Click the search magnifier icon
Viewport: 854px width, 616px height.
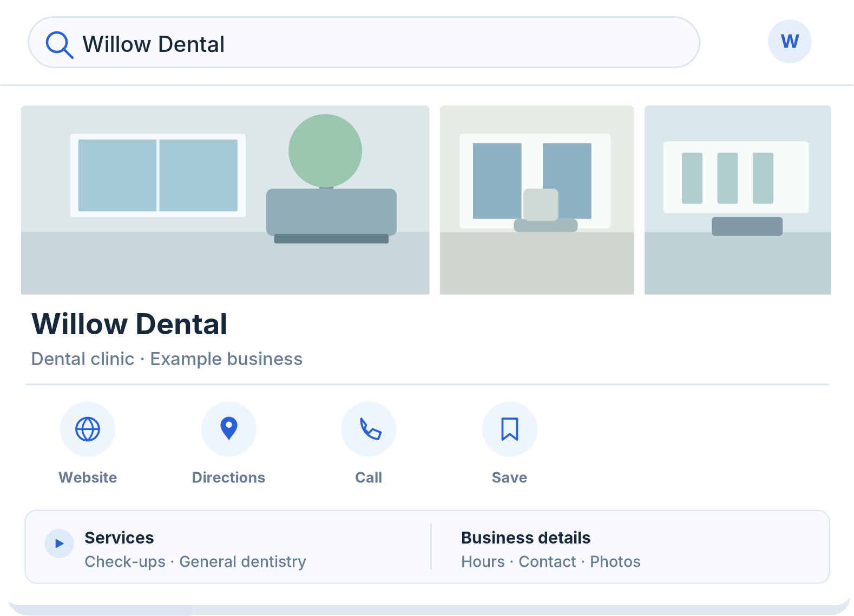coord(60,44)
